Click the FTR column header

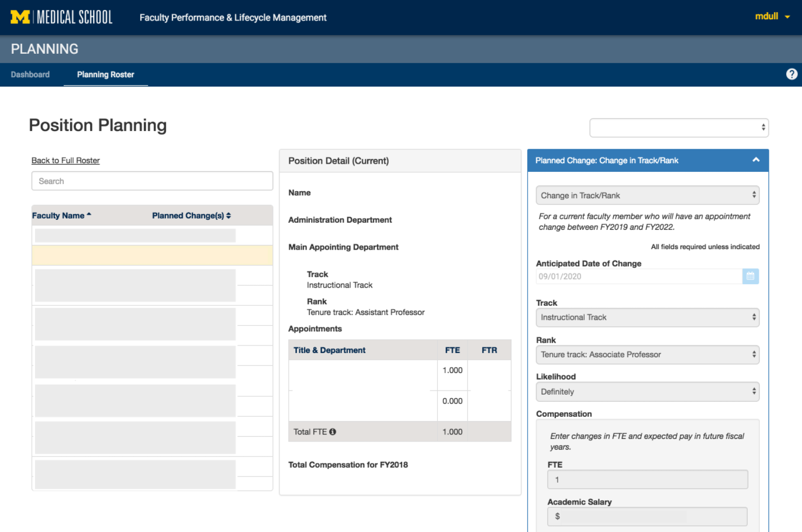coord(489,350)
